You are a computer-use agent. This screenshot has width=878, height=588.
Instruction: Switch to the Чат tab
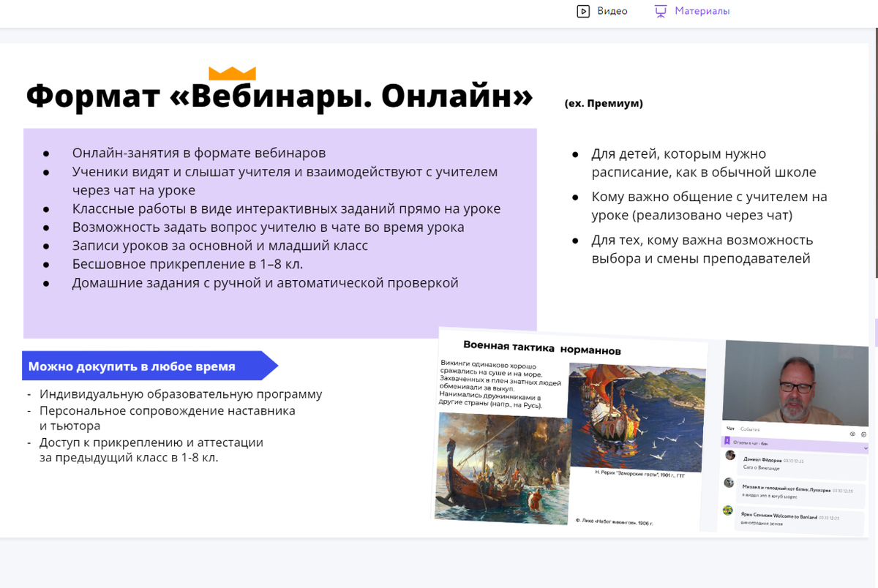(730, 429)
